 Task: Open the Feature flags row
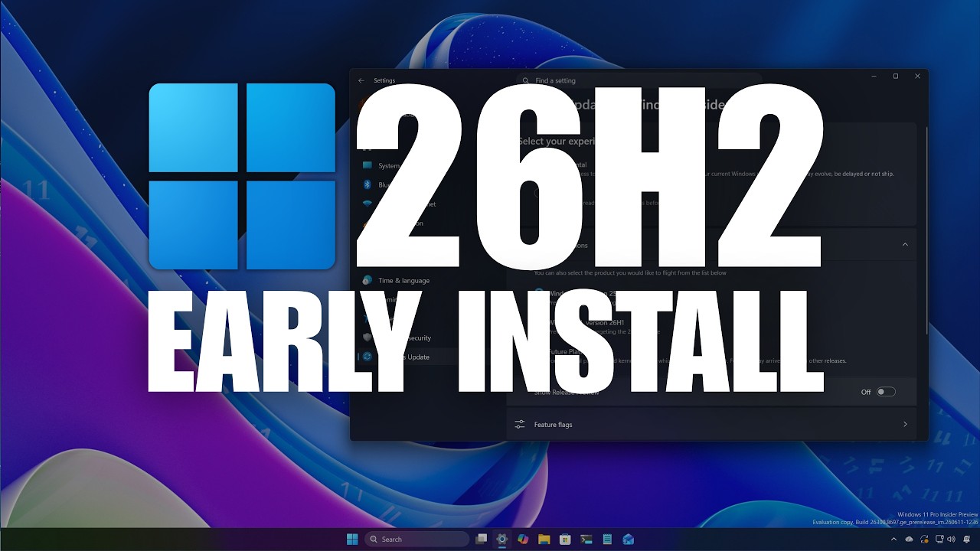[x=711, y=424]
